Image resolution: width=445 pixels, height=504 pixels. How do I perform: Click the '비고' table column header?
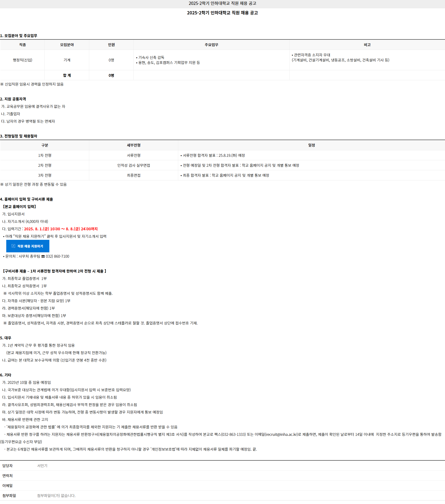pos(367,45)
